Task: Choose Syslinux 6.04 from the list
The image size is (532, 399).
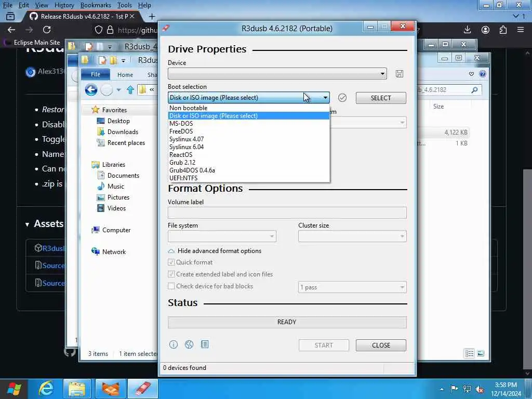Action: [249, 147]
